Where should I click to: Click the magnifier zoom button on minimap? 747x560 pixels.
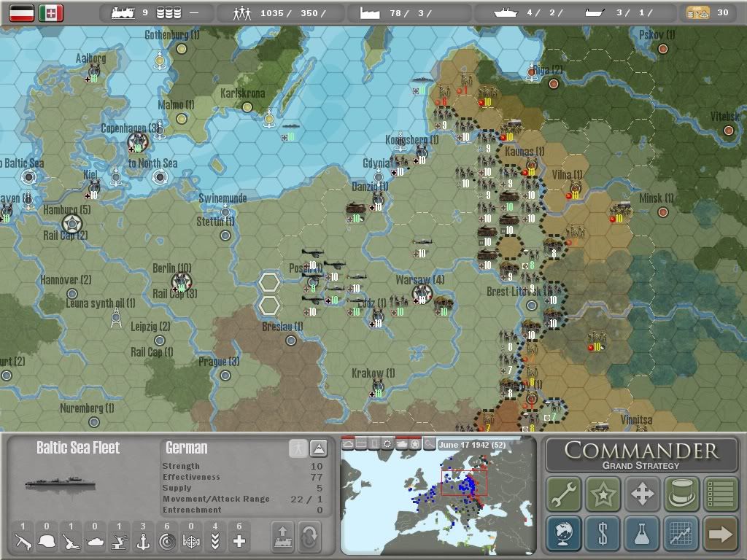point(430,444)
